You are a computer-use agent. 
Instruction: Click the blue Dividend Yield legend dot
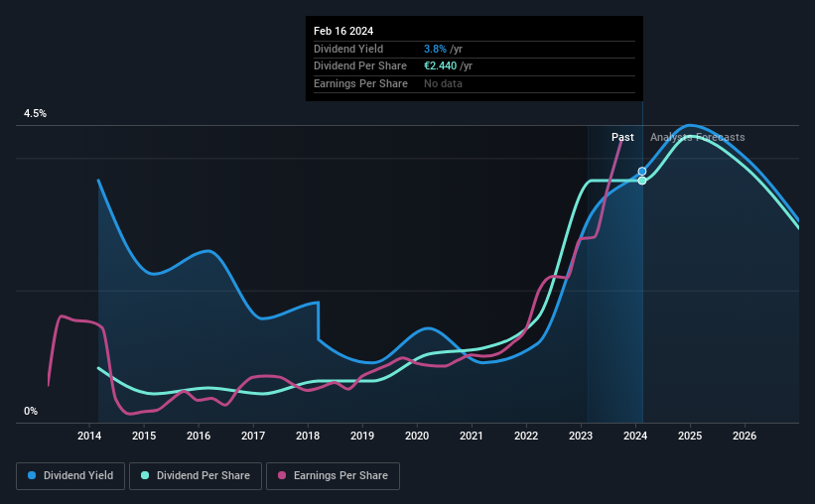pyautogui.click(x=32, y=475)
